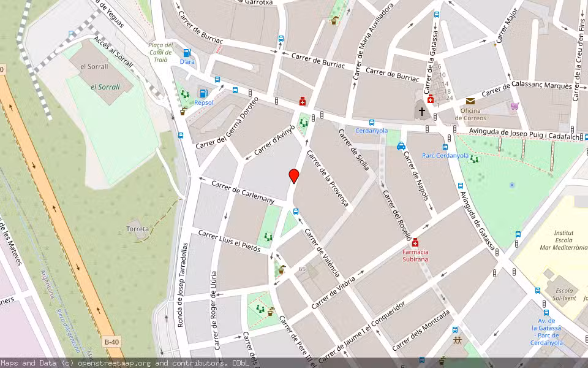
Task: Select the D'ara fuel station icon
Action: (x=187, y=53)
